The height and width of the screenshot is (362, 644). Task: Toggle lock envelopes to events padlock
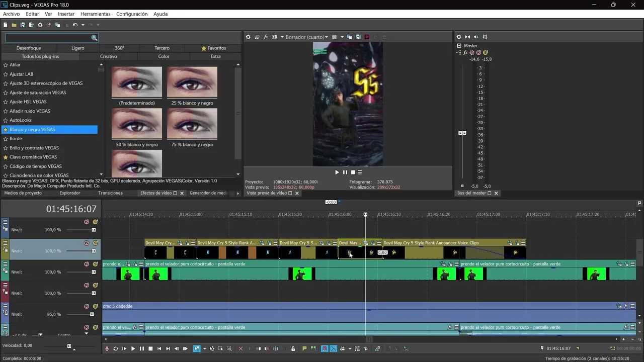point(293,348)
